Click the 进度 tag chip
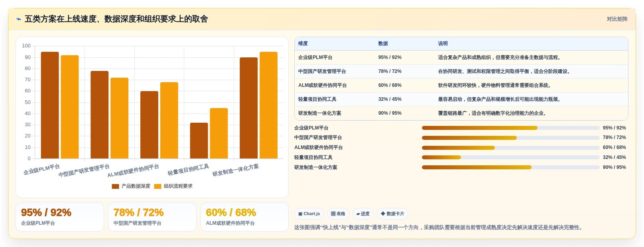This screenshot has height=247, width=644. coord(363,214)
